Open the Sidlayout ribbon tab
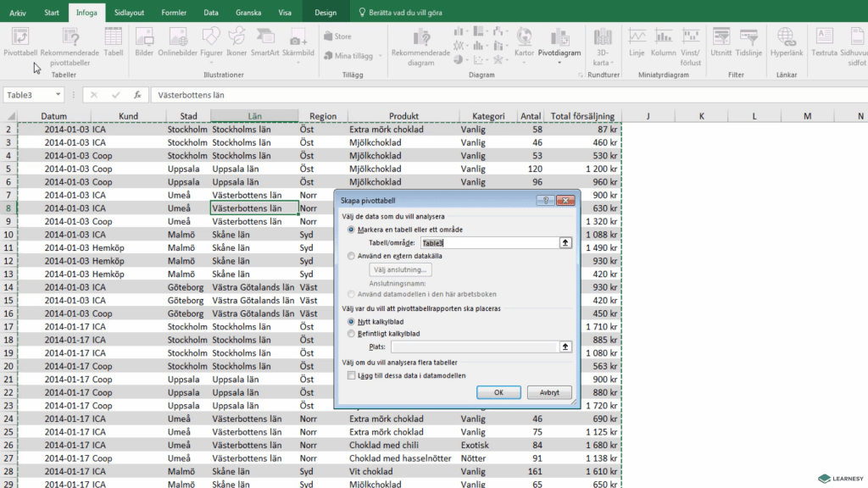This screenshot has height=488, width=868. click(x=129, y=13)
